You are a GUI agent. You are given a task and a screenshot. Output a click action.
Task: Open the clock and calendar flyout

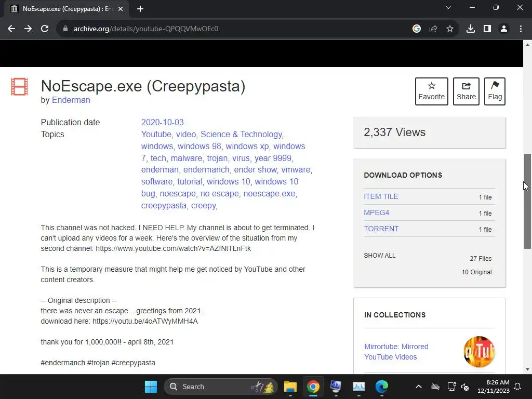[x=494, y=387]
